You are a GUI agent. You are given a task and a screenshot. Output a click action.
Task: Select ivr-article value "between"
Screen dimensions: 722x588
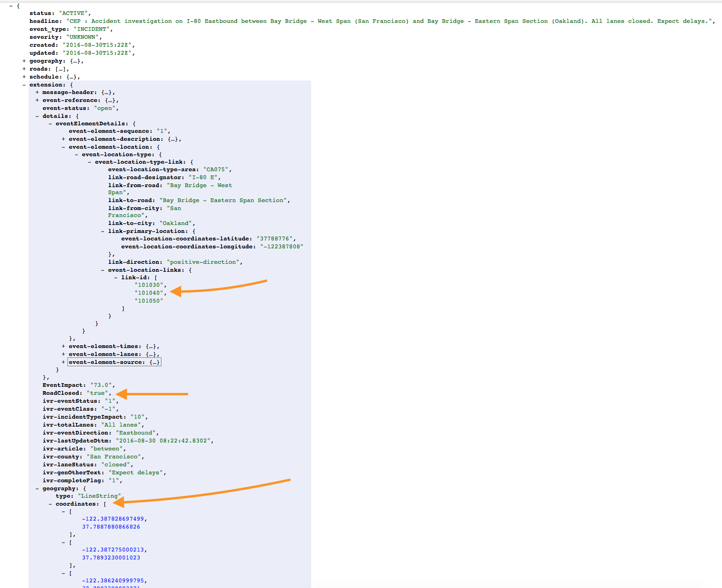pos(106,449)
